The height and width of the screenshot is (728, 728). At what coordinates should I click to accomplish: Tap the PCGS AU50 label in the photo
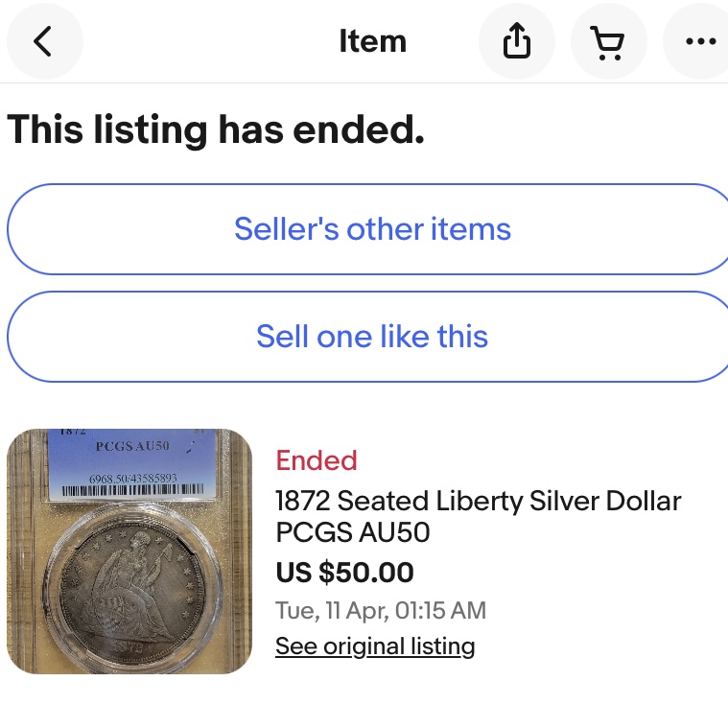pyautogui.click(x=132, y=446)
